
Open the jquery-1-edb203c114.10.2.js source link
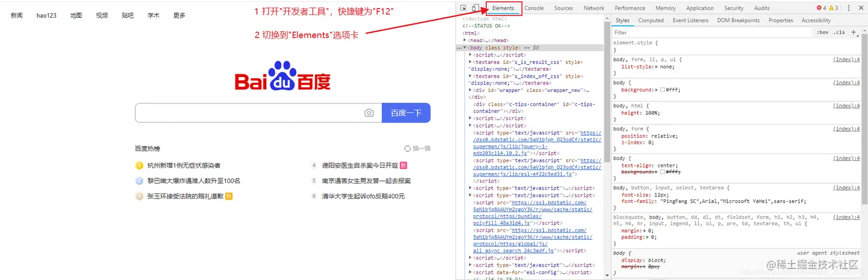[537, 143]
